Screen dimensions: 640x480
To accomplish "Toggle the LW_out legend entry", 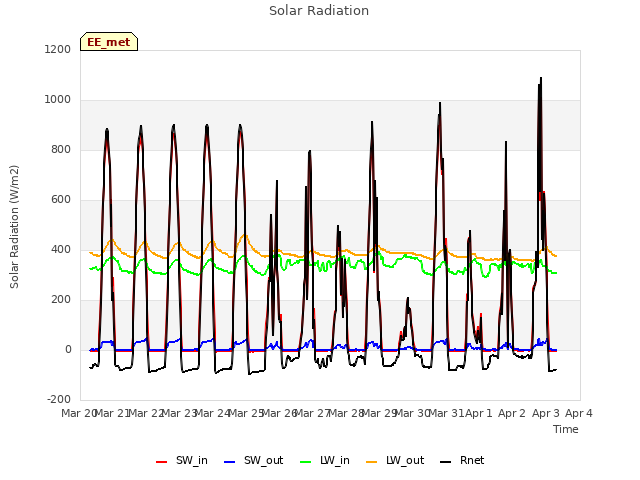I will (x=395, y=460).
